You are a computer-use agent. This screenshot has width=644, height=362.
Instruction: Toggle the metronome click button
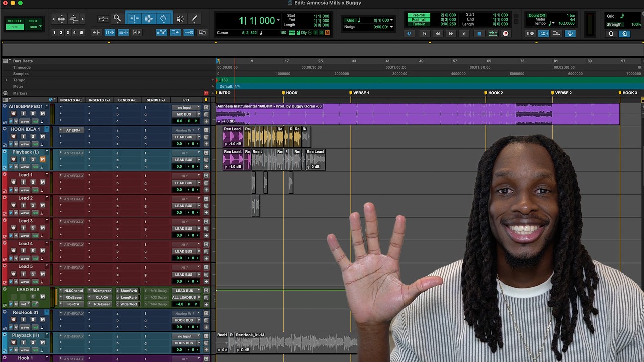pos(543,34)
